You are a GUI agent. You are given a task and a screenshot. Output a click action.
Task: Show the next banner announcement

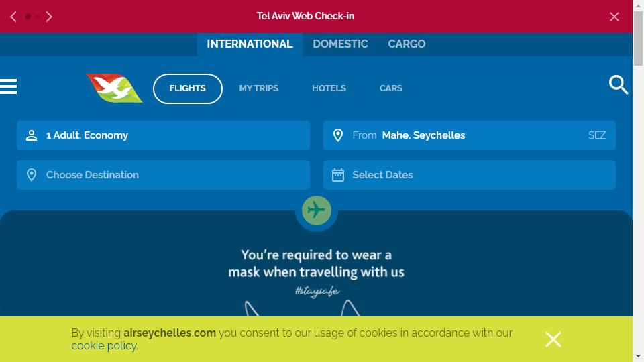click(49, 16)
